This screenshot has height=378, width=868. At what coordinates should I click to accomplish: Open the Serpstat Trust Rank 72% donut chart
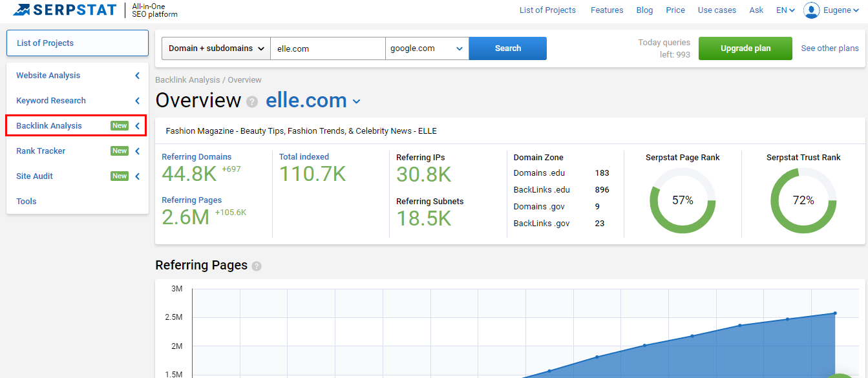tap(803, 200)
